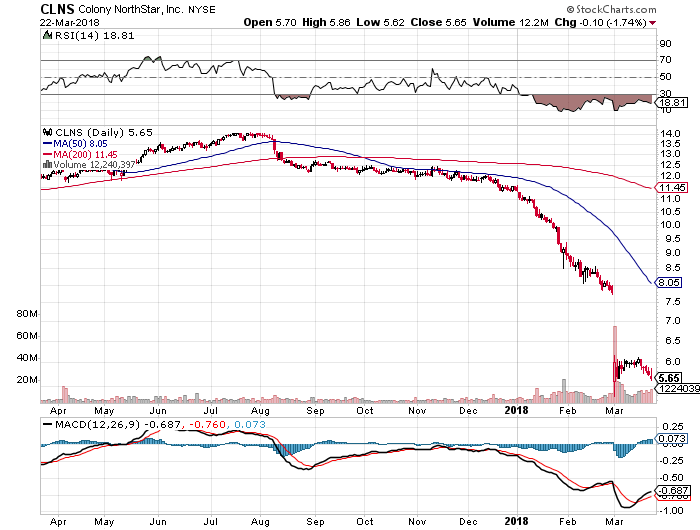The height and width of the screenshot is (530, 700).
Task: Click the red MA(200) legend line marker
Action: (47, 154)
